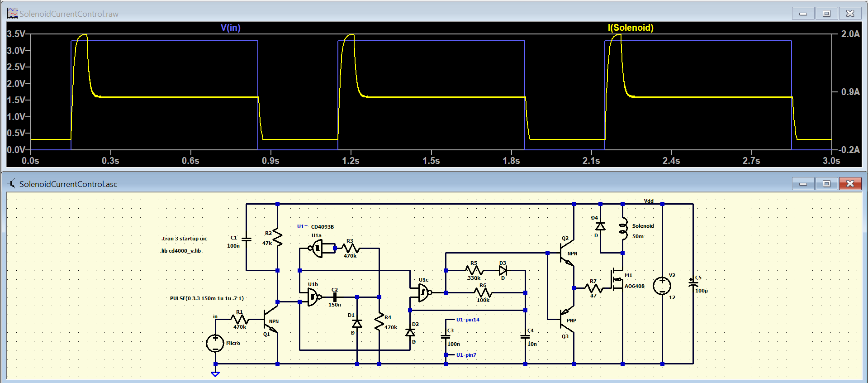Screen dimensions: 868x383
Task: Select the Q1 NPN transistor symbol
Action: [x=271, y=320]
